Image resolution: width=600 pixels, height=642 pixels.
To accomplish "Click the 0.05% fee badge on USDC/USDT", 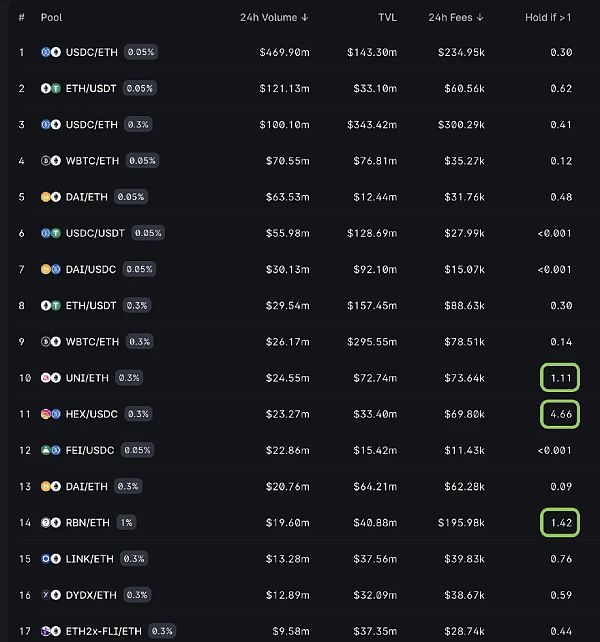I will tap(148, 233).
